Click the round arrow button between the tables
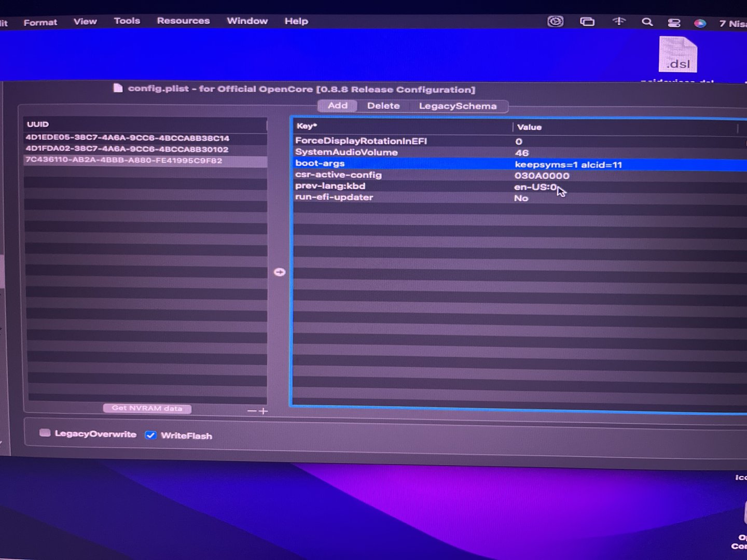Image resolution: width=747 pixels, height=560 pixels. pos(280,272)
